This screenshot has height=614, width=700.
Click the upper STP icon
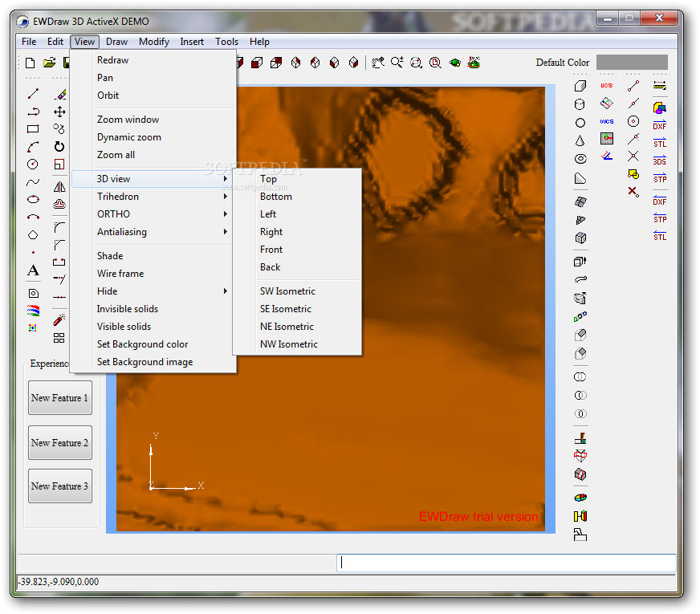point(660,178)
